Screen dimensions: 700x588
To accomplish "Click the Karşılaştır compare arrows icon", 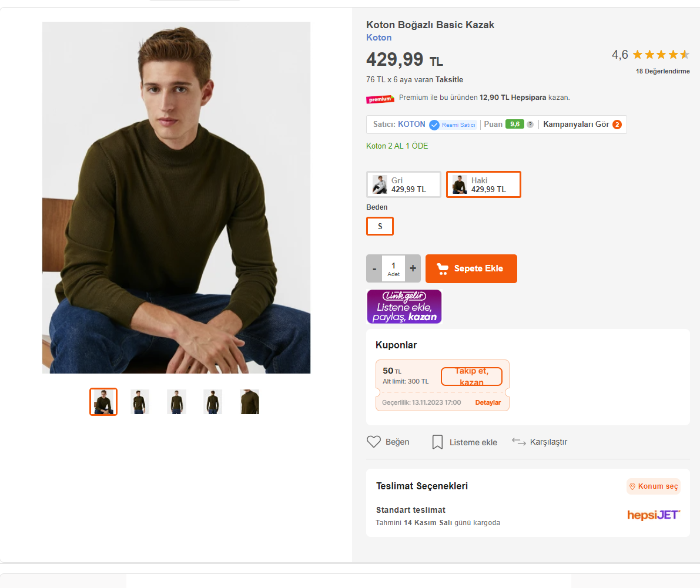I will point(518,442).
